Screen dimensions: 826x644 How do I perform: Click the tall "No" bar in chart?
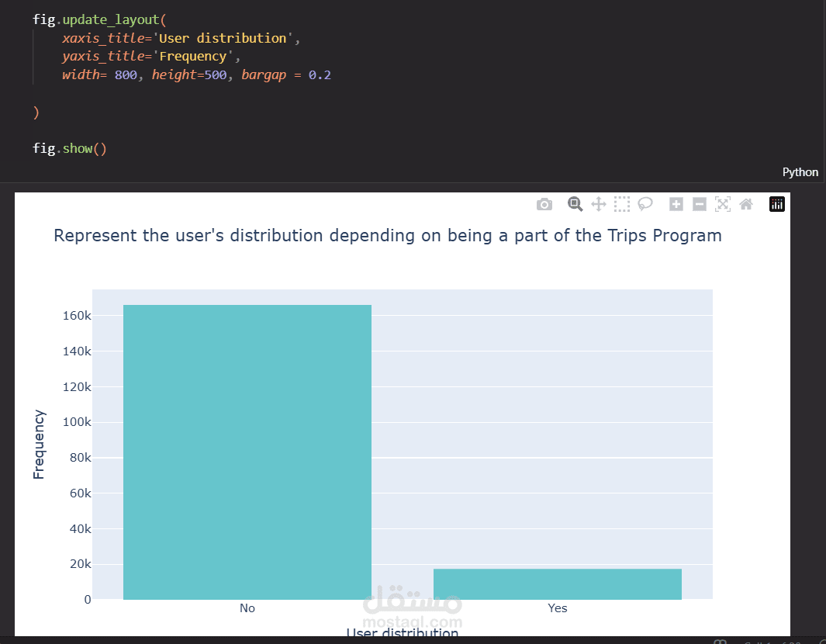click(247, 452)
